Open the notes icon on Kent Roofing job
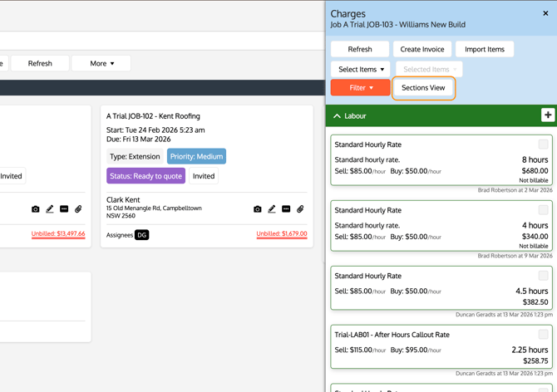The height and width of the screenshot is (392, 557). click(286, 209)
